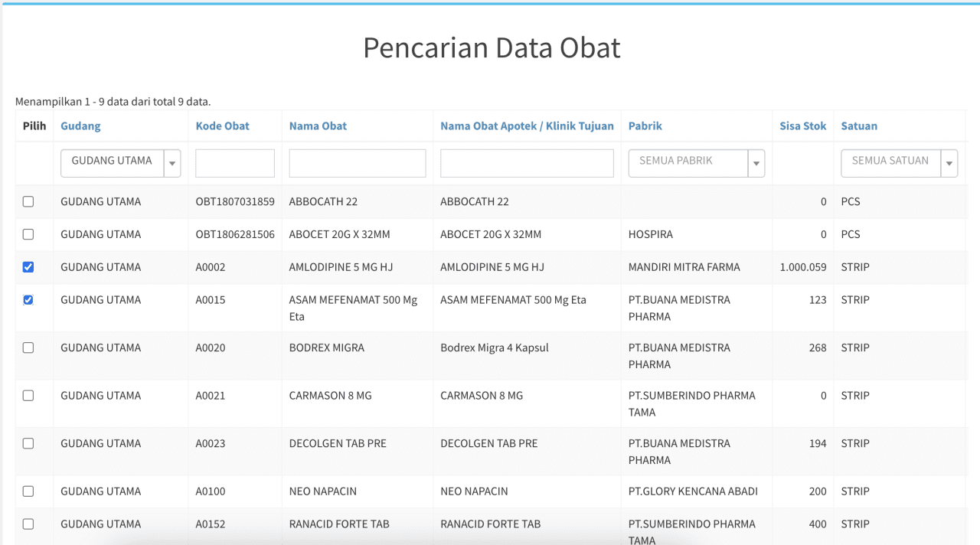980x545 pixels.
Task: Expand the SEMUA PABRIK filter dropdown
Action: tap(697, 163)
